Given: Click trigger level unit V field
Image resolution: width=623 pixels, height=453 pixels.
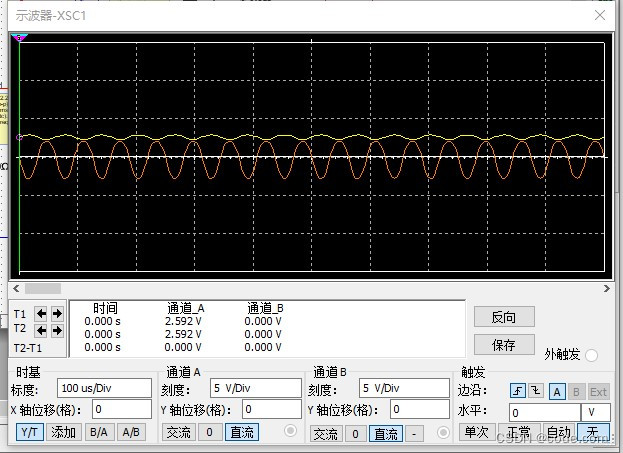Looking at the screenshot, I should 596,412.
